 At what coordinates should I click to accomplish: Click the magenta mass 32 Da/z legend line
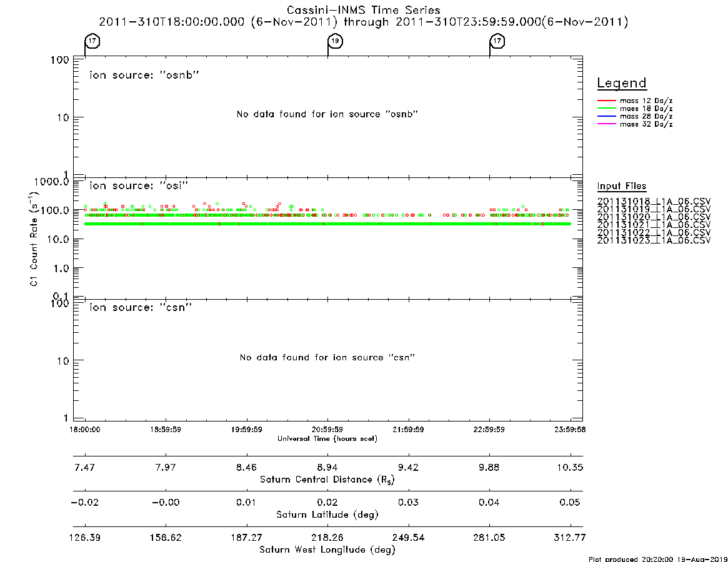[x=606, y=124]
